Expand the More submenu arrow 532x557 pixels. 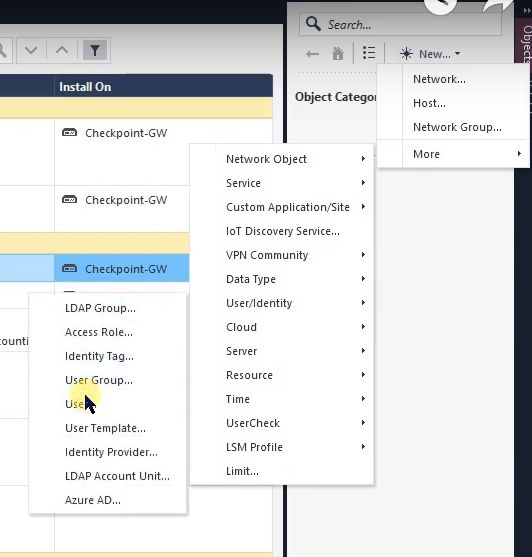tap(519, 153)
